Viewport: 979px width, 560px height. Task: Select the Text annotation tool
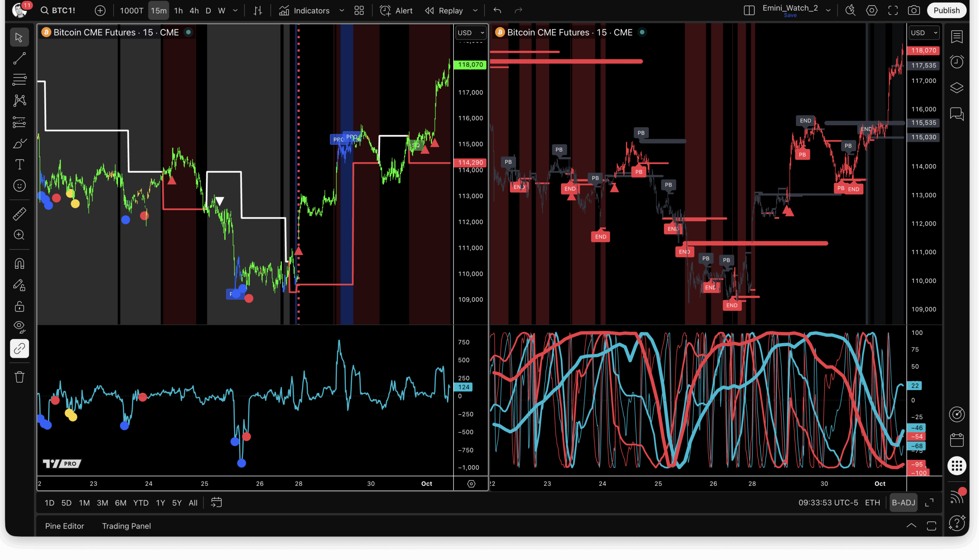pos(19,165)
